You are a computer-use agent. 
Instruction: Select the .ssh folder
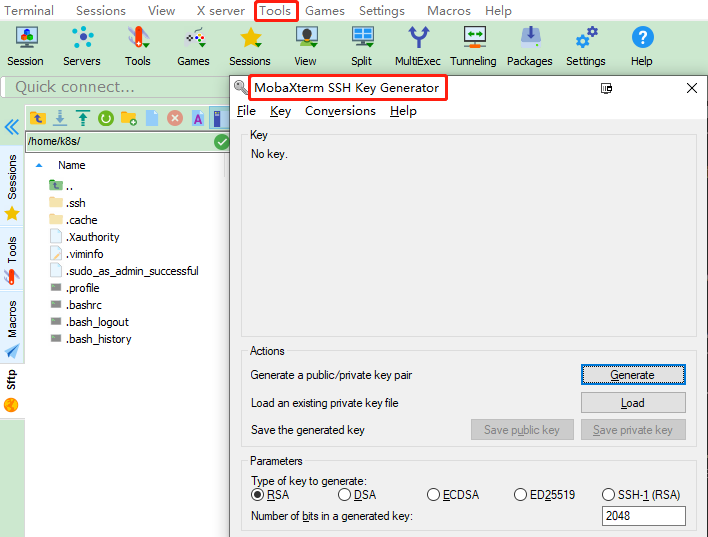click(67, 203)
